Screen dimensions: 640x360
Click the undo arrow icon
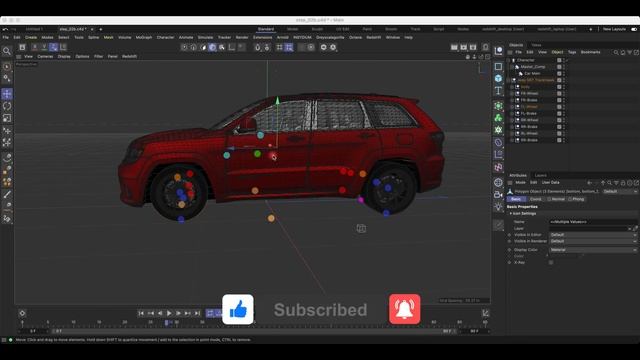5,29
